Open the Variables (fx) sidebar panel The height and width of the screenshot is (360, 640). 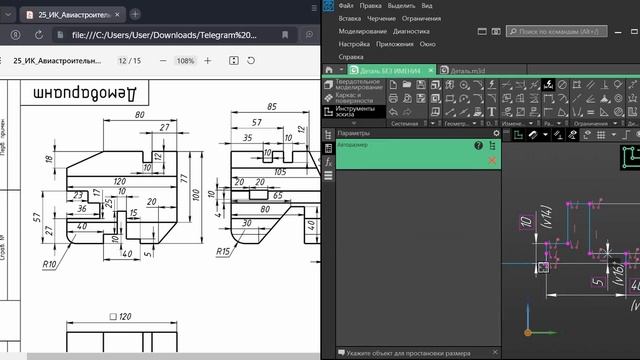[328, 162]
